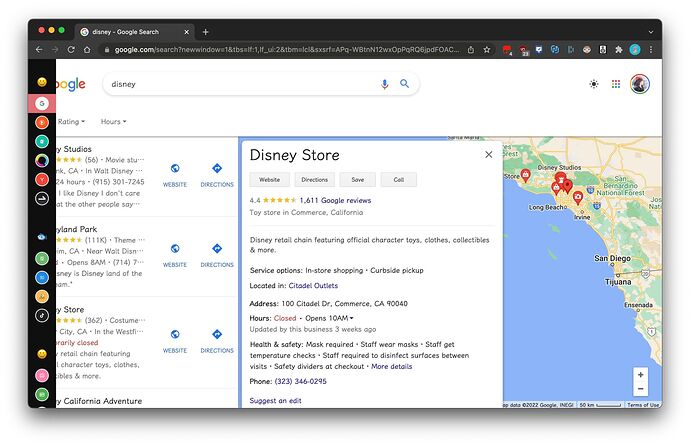Open the 1,611 Google reviews link
Viewport: 690px width, 445px height.
pyautogui.click(x=335, y=200)
